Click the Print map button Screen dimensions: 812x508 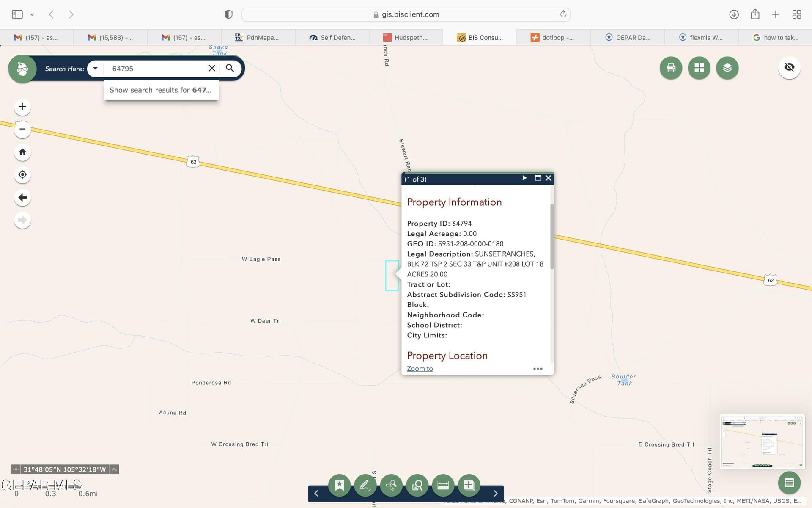tap(671, 68)
